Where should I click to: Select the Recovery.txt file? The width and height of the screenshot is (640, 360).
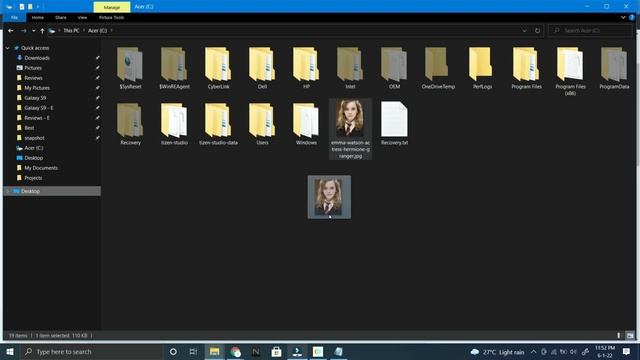(x=394, y=124)
